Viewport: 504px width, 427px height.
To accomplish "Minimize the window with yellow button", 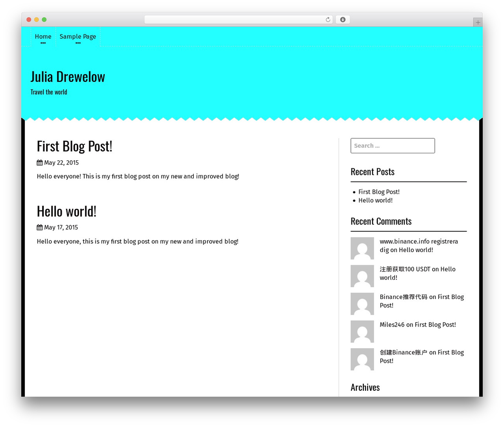I will (x=37, y=20).
